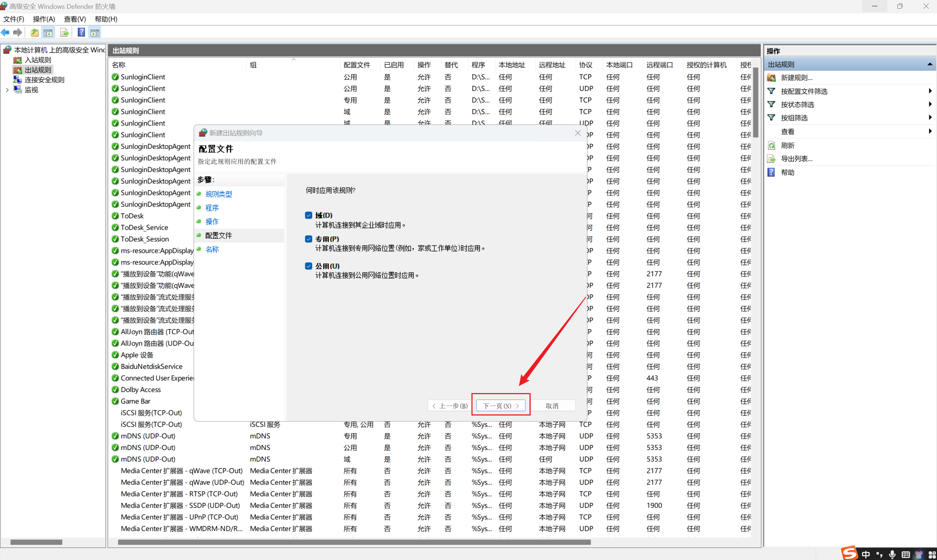
Task: Expand the 按配置文件筛选 submenu arrow
Action: click(x=930, y=91)
